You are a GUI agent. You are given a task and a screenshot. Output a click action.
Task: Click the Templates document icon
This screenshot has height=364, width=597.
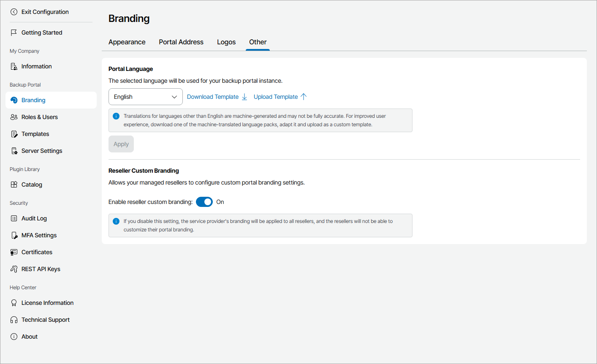coord(14,134)
